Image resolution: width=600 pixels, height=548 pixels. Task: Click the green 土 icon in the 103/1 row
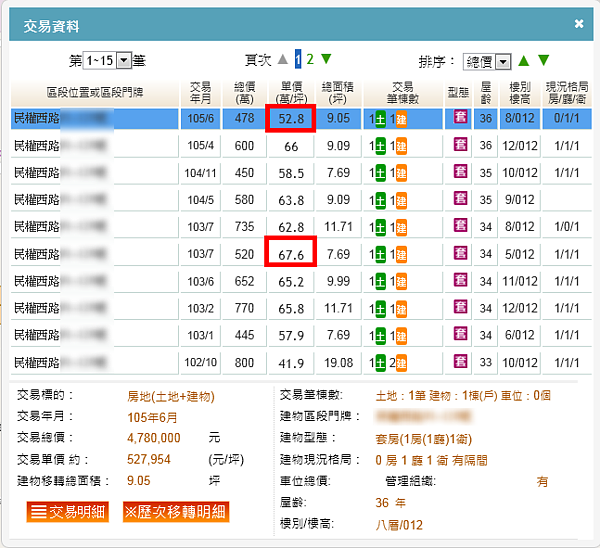pos(380,336)
